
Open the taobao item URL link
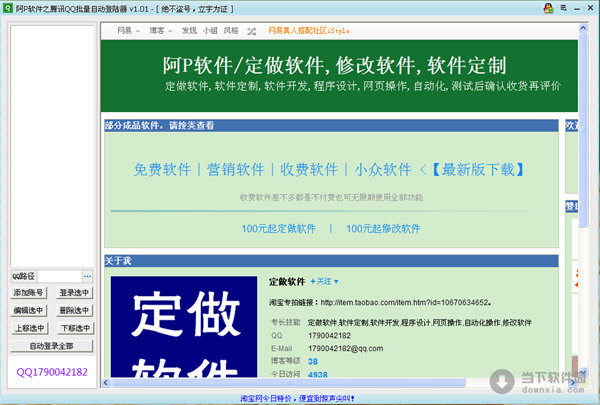click(x=405, y=302)
